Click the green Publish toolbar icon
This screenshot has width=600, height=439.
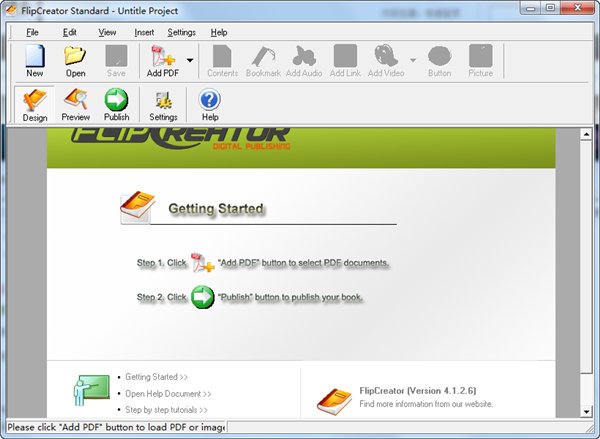(116, 105)
